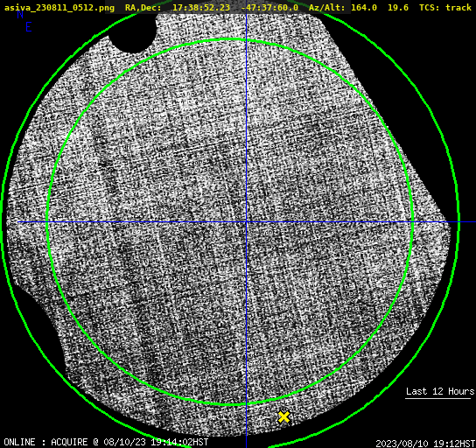Click the inner green circle's right edge at crosshair
The width and height of the screenshot is (476, 448).
pyautogui.click(x=412, y=222)
